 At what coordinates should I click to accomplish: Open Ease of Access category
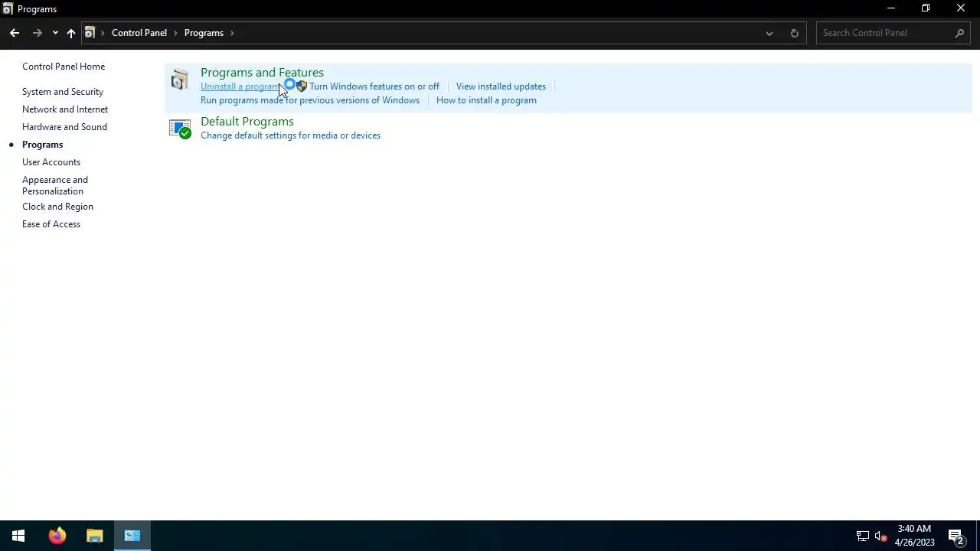coord(51,224)
